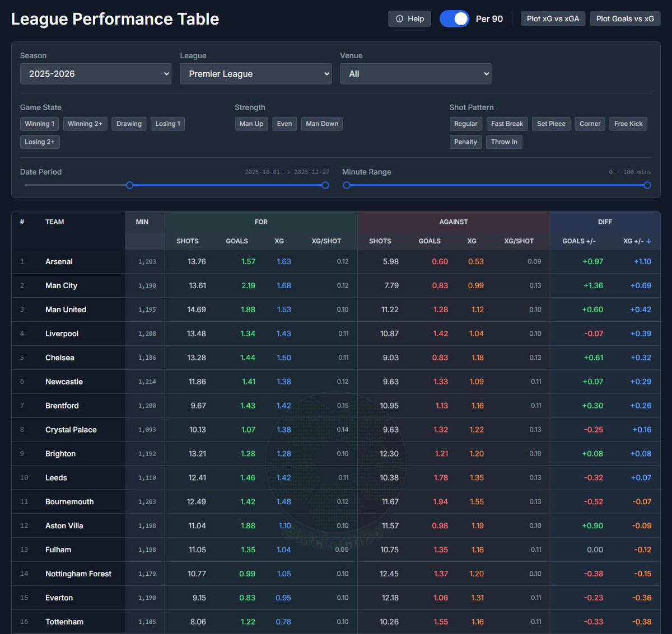
Task: Click the Everton team name
Action: (x=59, y=598)
